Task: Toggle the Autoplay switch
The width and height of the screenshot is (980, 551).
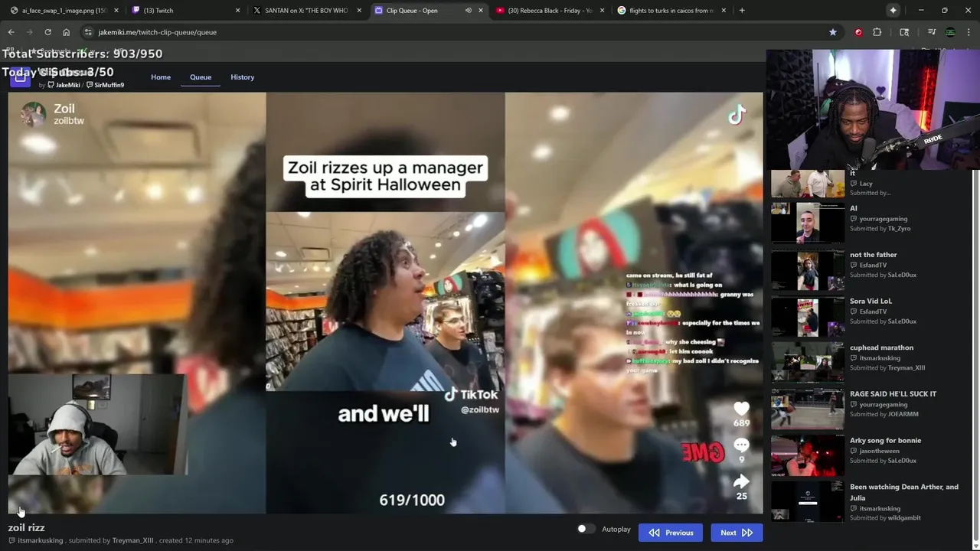Action: pyautogui.click(x=586, y=529)
